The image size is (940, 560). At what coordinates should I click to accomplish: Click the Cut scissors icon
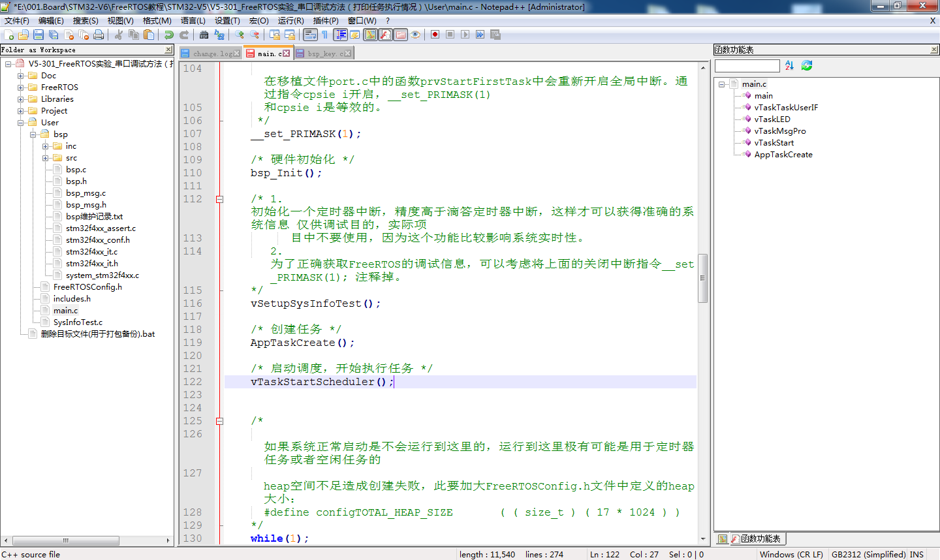(x=119, y=35)
